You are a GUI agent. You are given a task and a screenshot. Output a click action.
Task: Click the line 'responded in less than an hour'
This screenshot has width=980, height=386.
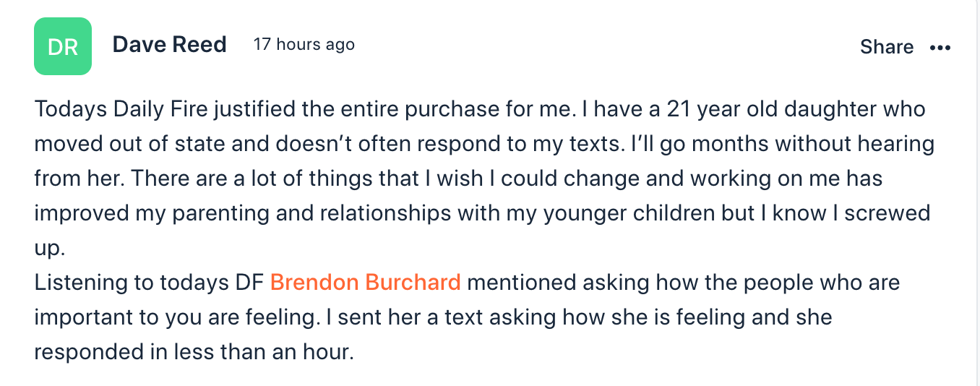point(194,352)
